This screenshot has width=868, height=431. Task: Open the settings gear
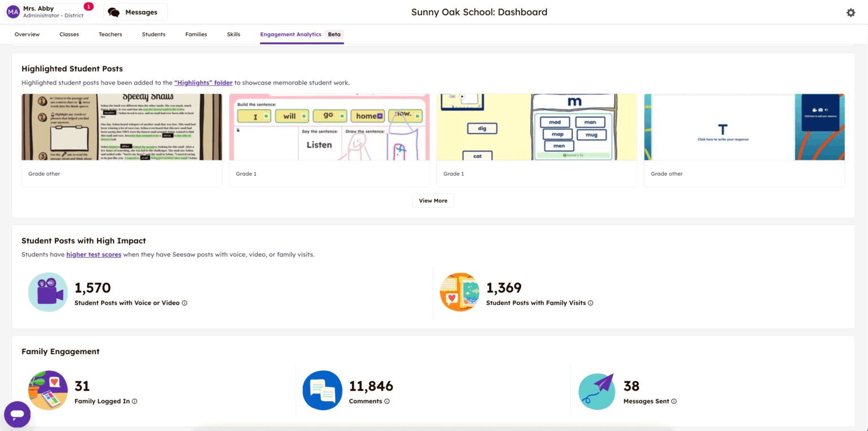(850, 12)
